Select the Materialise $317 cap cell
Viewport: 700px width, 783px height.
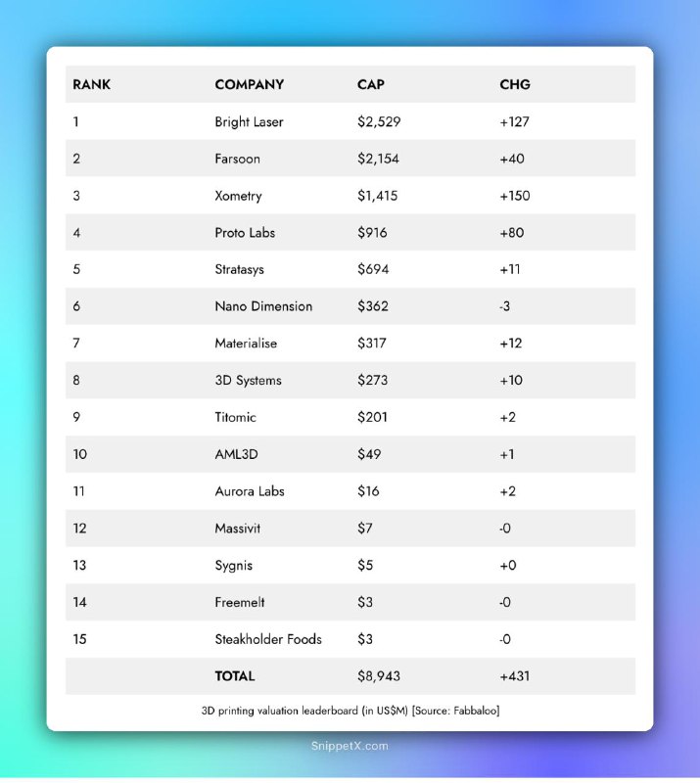point(372,344)
